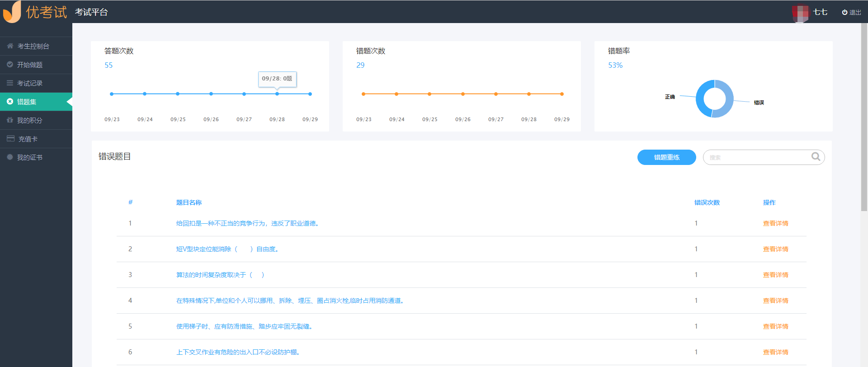Screen dimensions: 868x367
Task: Open 考试记录 from sidebar
Action: [x=36, y=83]
